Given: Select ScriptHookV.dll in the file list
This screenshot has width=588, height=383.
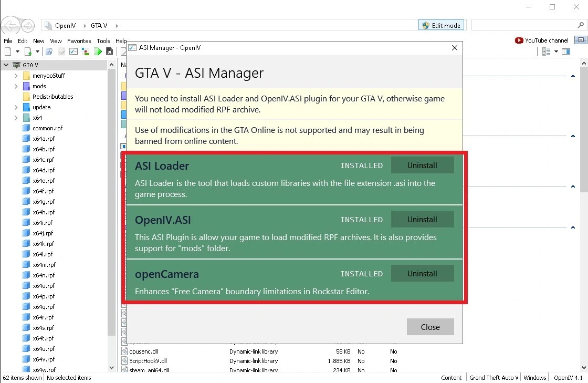Looking at the screenshot, I should (x=148, y=361).
